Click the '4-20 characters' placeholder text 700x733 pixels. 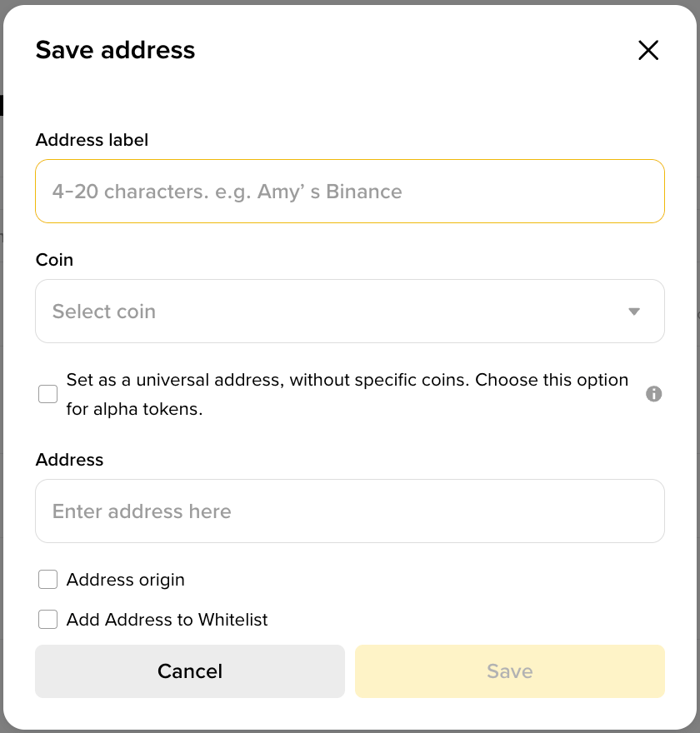tap(227, 192)
